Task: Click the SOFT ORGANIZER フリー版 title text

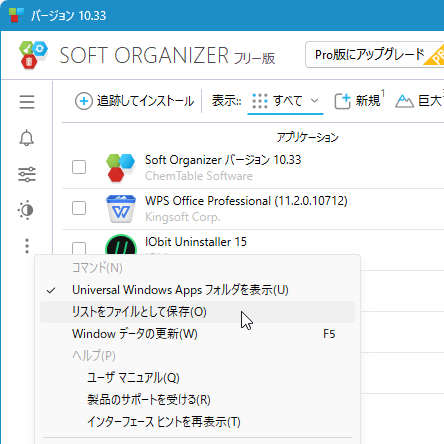Action: click(x=167, y=55)
